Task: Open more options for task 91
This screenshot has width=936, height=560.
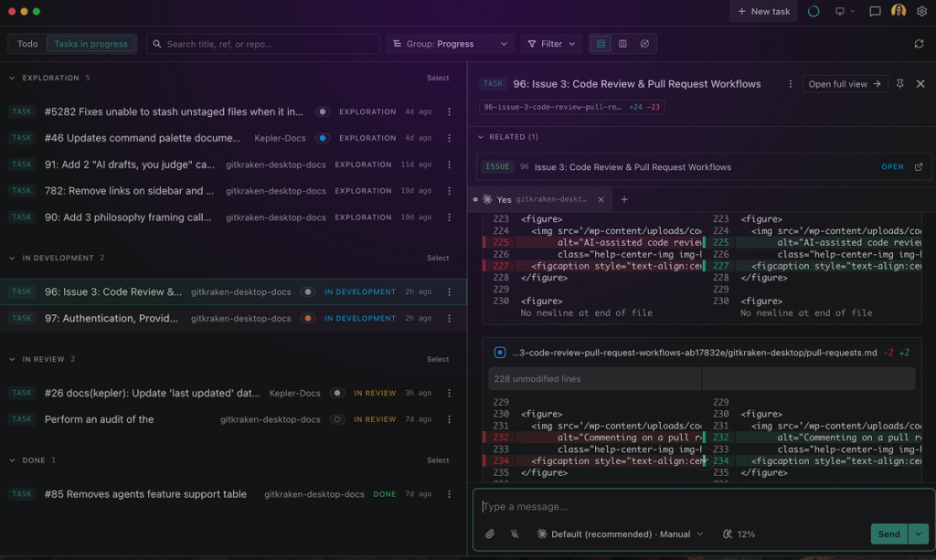Action: [x=450, y=164]
